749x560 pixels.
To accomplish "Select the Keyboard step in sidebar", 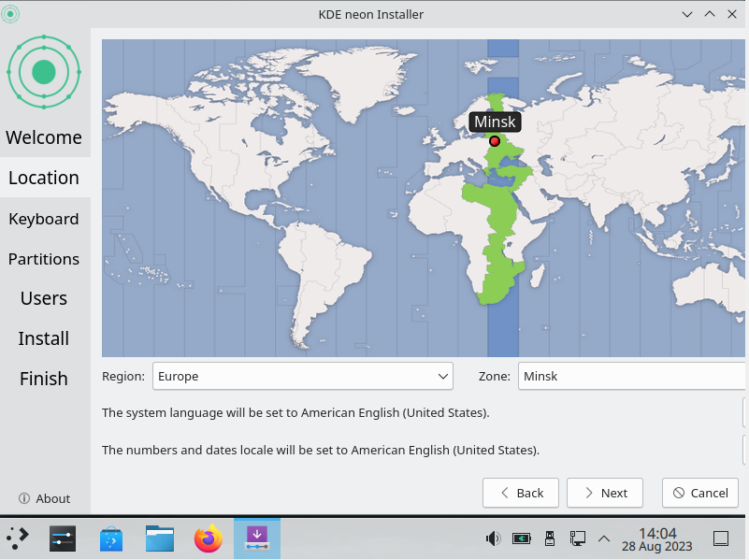I will [x=44, y=219].
